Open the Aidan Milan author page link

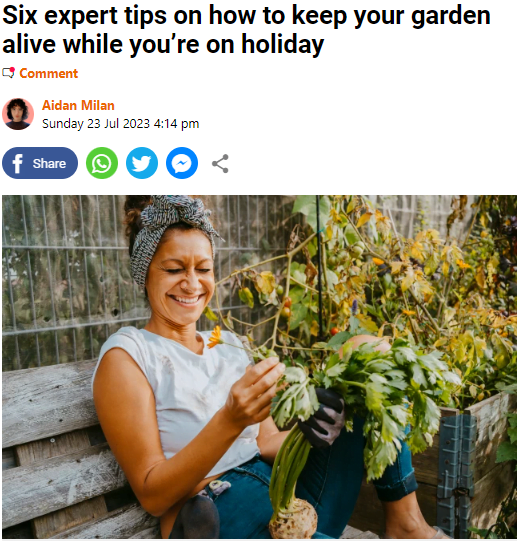[78, 106]
